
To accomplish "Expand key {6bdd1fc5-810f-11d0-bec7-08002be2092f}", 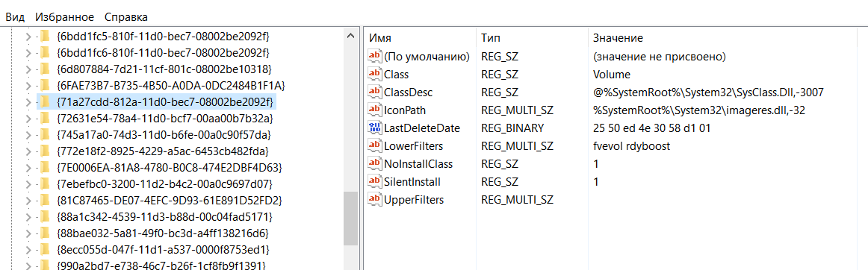I will pos(28,37).
